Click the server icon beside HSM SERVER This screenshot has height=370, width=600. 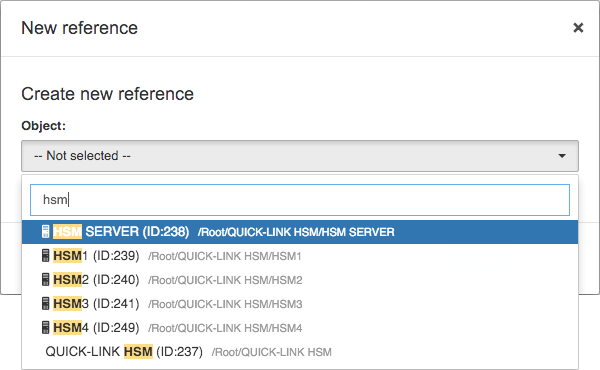pos(46,231)
